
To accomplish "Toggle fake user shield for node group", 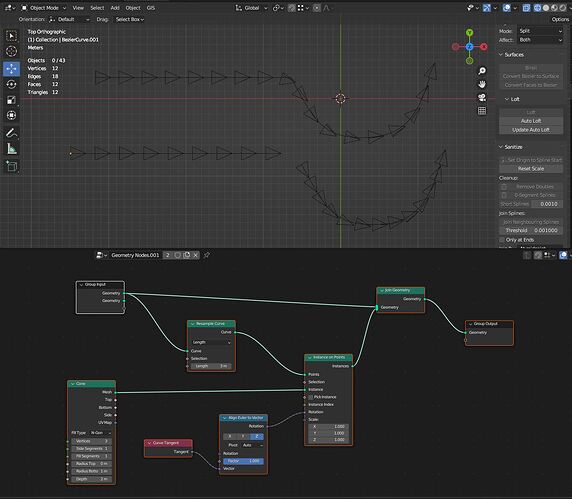I will (178, 255).
